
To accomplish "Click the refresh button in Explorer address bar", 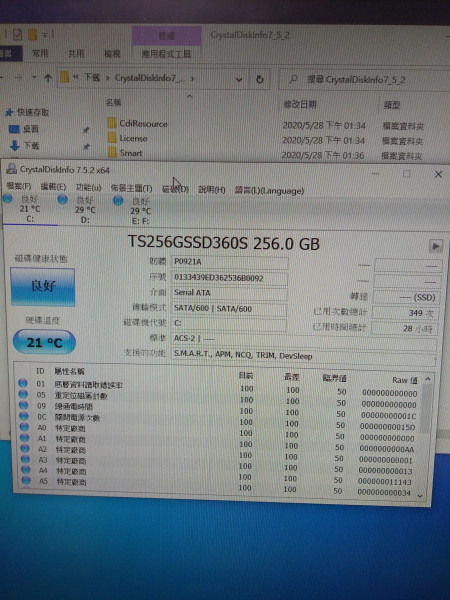I will (x=259, y=79).
